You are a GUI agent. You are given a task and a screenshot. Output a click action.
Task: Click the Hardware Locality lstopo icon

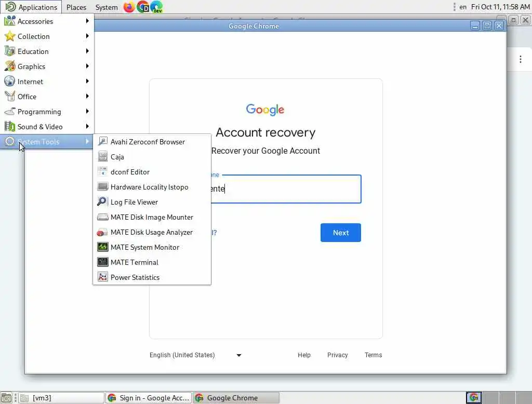tap(102, 187)
